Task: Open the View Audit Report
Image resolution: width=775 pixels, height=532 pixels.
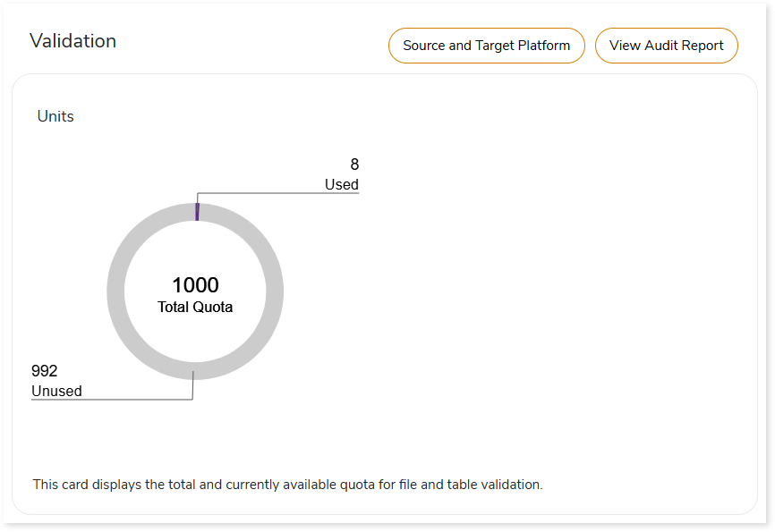Action: point(666,46)
